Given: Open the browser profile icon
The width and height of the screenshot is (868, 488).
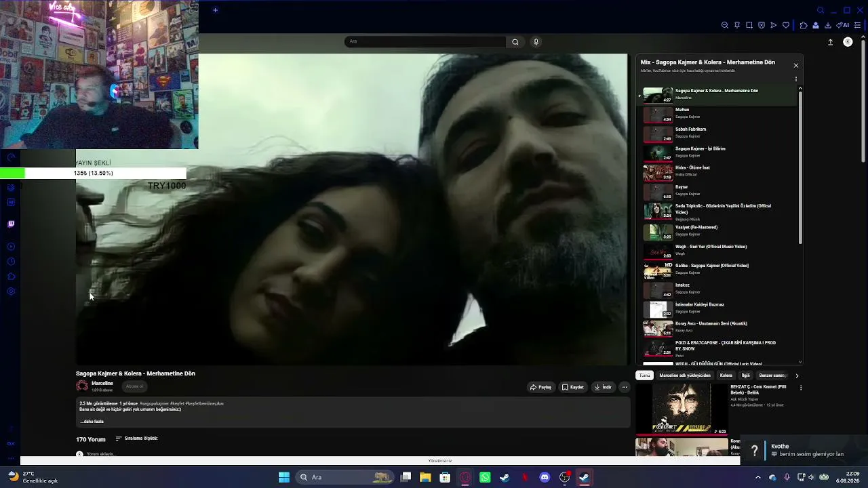Looking at the screenshot, I should (816, 25).
